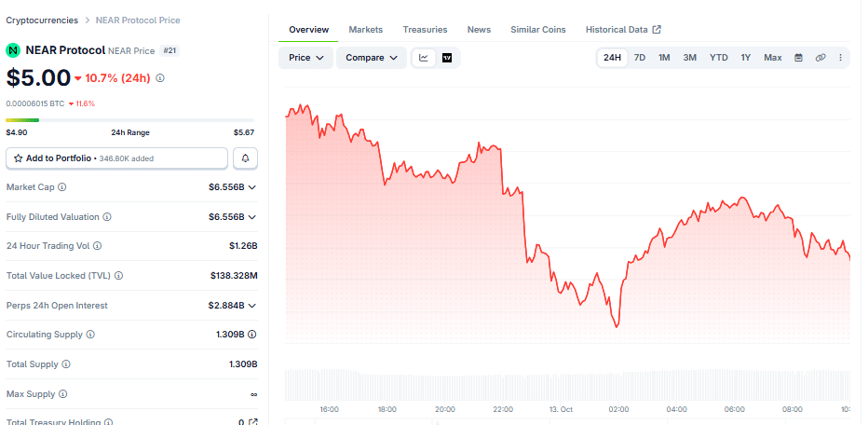Viewport: 868px width, 425px height.
Task: Click the NEAR Protocol logo icon
Action: [x=13, y=50]
